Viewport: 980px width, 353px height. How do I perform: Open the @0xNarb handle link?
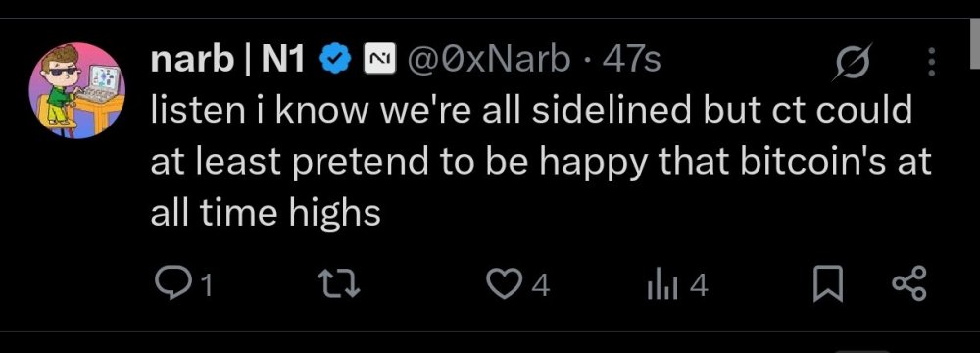489,60
